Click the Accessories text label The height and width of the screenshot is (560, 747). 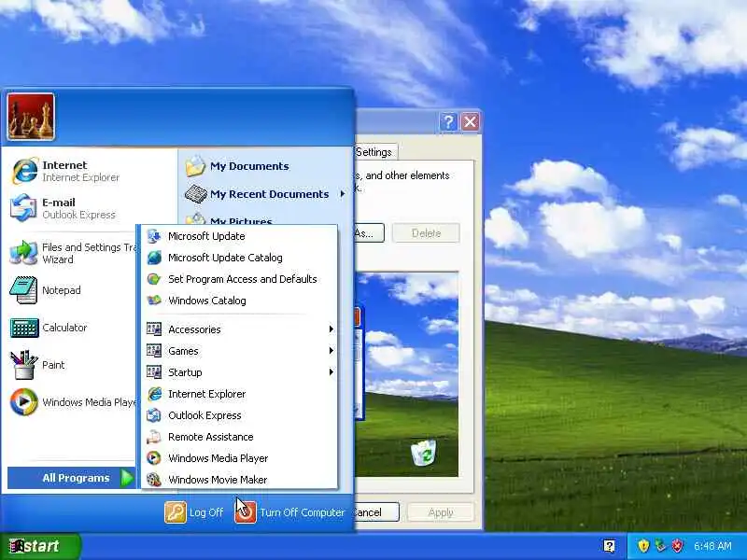(194, 329)
